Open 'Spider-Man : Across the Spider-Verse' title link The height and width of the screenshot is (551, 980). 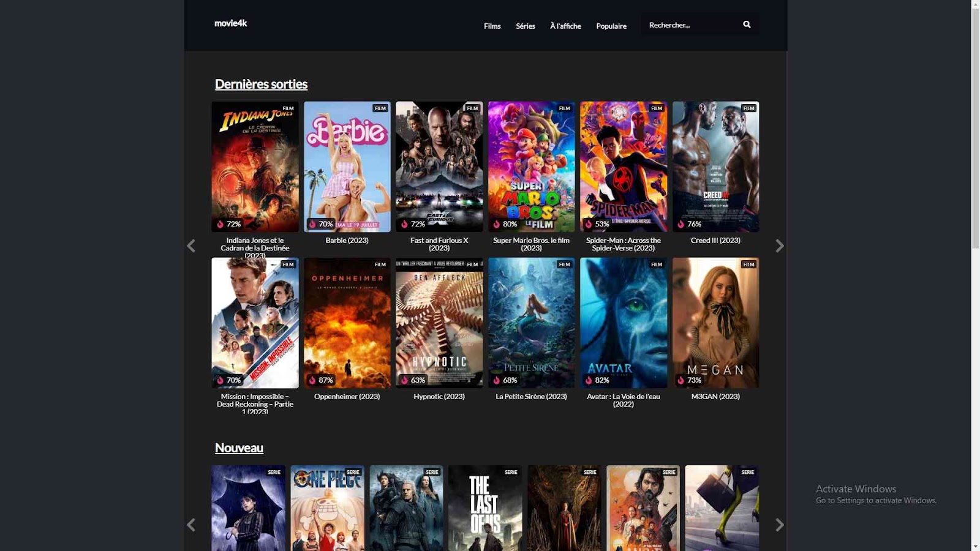click(624, 244)
